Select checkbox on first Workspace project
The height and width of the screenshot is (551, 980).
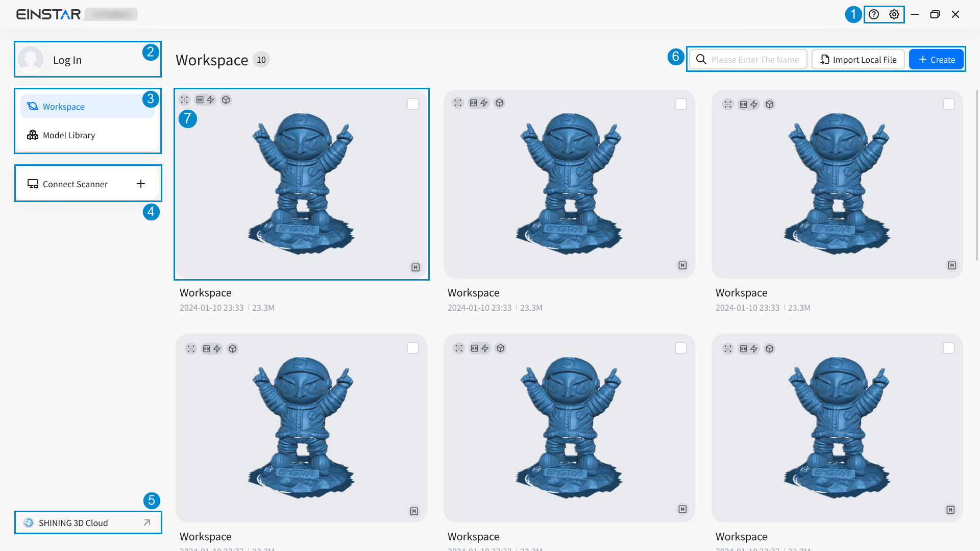413,104
